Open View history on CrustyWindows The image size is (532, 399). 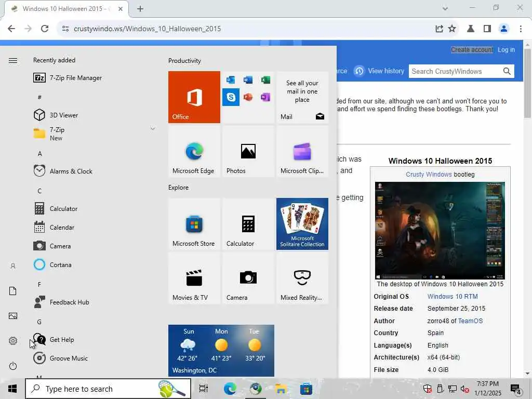pos(379,71)
